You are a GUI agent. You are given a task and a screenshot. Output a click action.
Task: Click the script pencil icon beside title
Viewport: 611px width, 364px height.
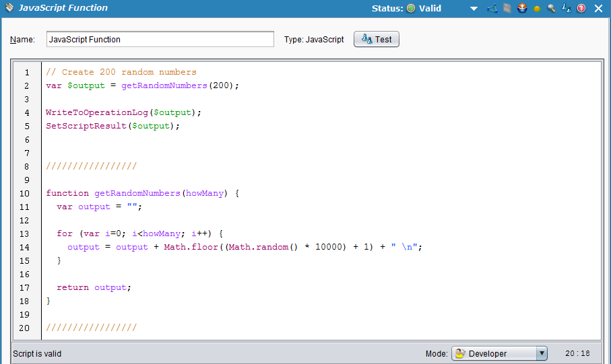9,8
